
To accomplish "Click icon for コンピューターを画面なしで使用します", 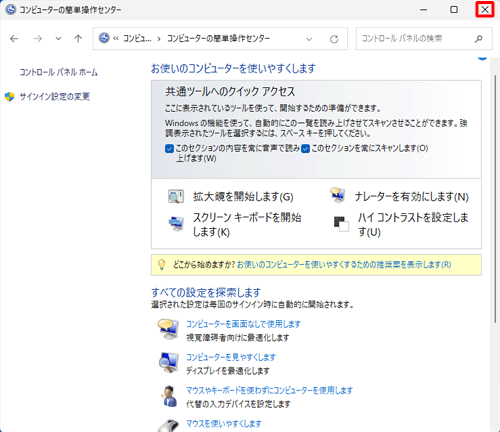I will 168,329.
